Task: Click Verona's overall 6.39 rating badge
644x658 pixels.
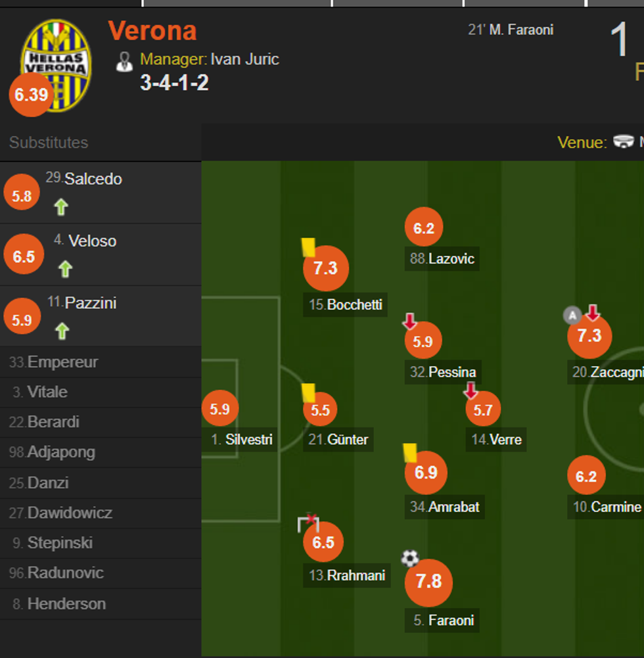Action: pos(29,95)
